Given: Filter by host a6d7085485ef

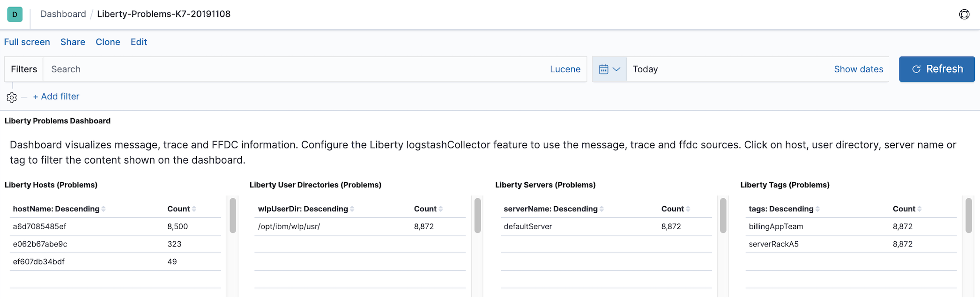Looking at the screenshot, I should click(x=40, y=227).
